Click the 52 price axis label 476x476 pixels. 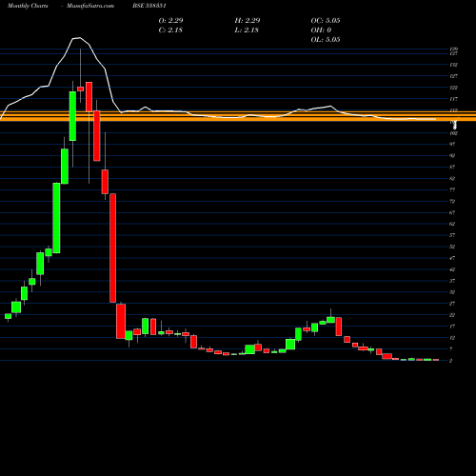tap(452, 247)
